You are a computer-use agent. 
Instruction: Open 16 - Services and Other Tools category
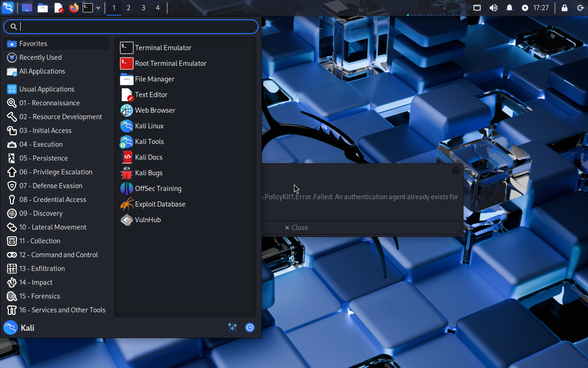click(x=57, y=310)
